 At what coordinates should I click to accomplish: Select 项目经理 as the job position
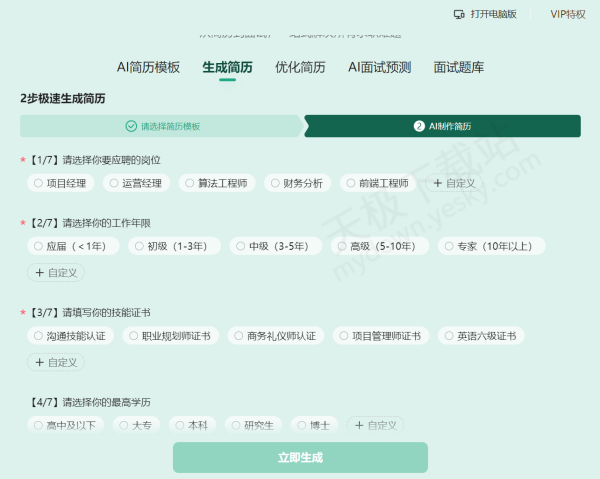[60, 183]
